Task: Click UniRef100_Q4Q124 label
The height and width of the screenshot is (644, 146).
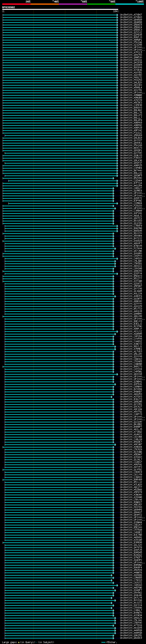Action: pyautogui.click(x=131, y=618)
